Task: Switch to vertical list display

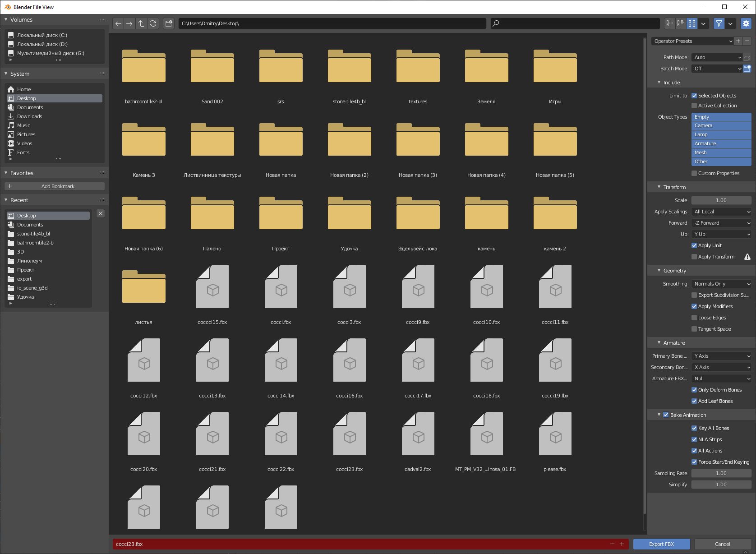Action: tap(670, 23)
